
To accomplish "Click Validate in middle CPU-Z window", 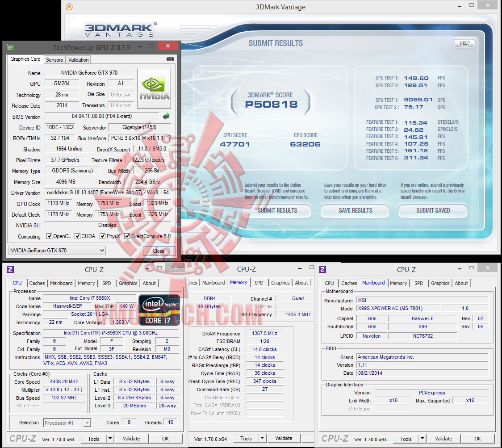I will [x=284, y=438].
